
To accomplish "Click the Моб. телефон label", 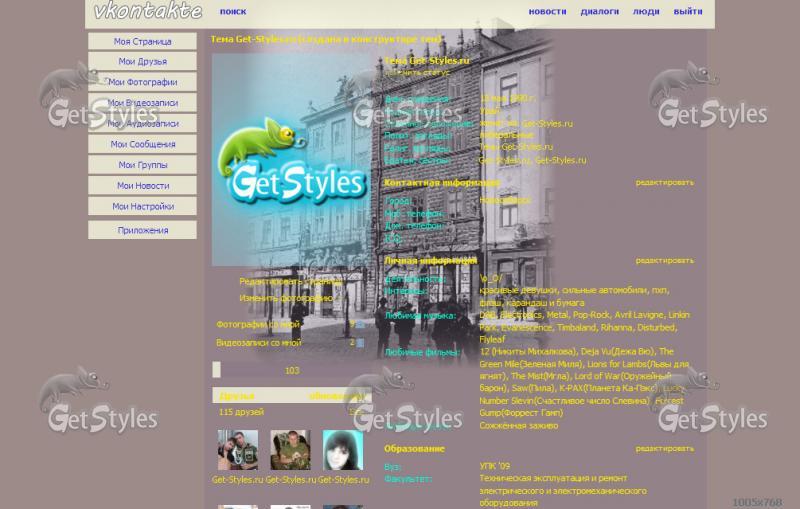I will tap(413, 214).
